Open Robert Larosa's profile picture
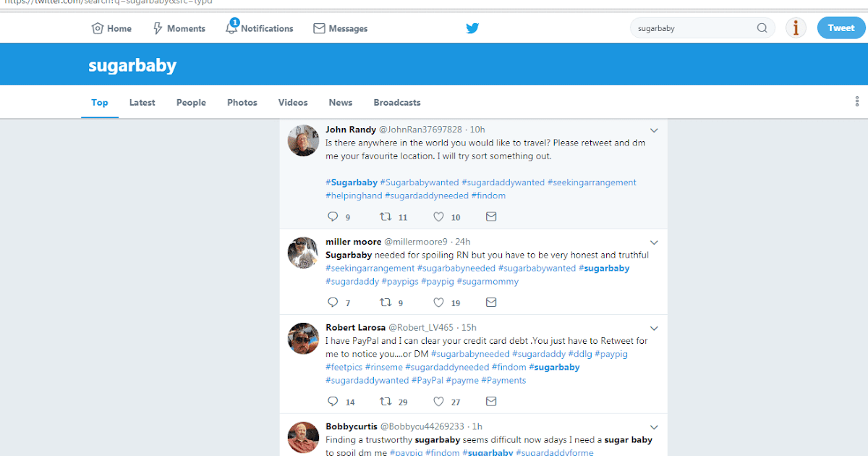The width and height of the screenshot is (868, 456). click(303, 339)
